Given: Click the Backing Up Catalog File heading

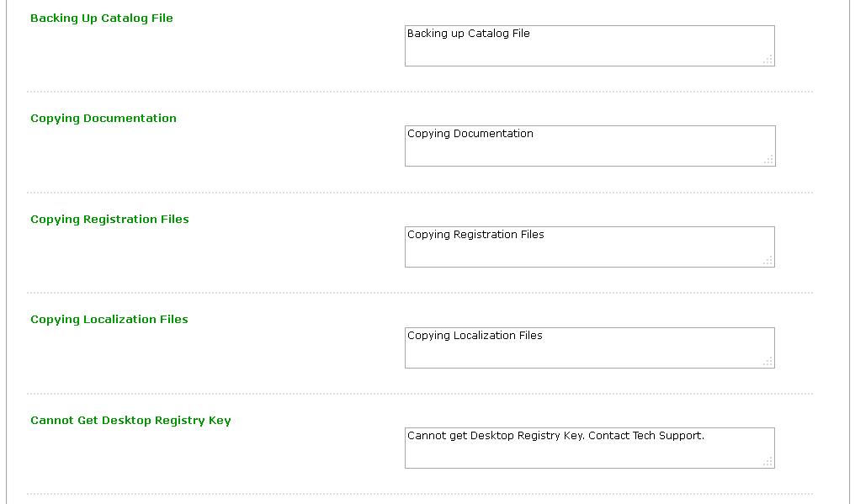Looking at the screenshot, I should pyautogui.click(x=102, y=18).
